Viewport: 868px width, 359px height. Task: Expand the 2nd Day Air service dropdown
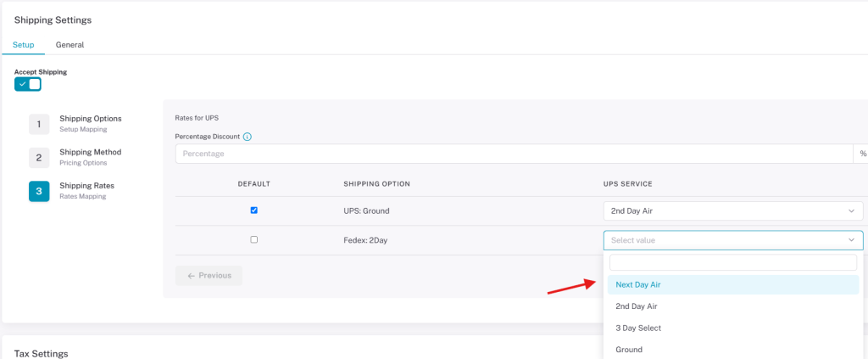pyautogui.click(x=733, y=210)
